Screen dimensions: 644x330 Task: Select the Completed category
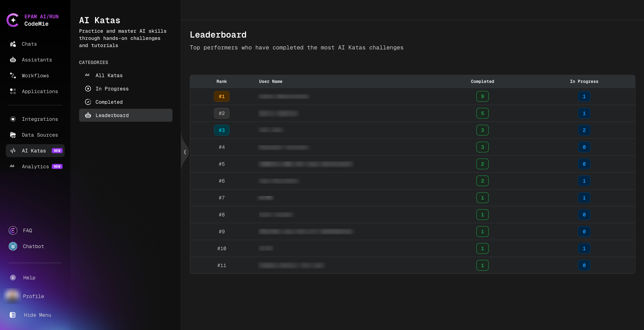[109, 102]
